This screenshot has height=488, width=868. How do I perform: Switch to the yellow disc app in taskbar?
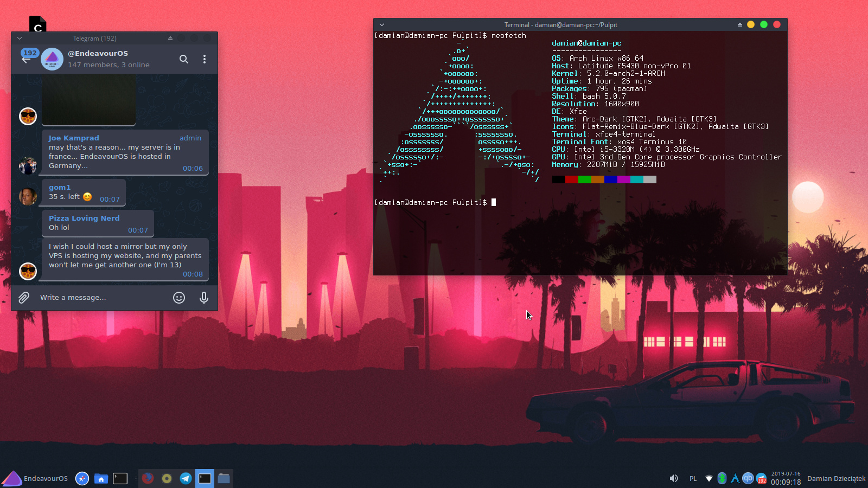[x=167, y=478]
